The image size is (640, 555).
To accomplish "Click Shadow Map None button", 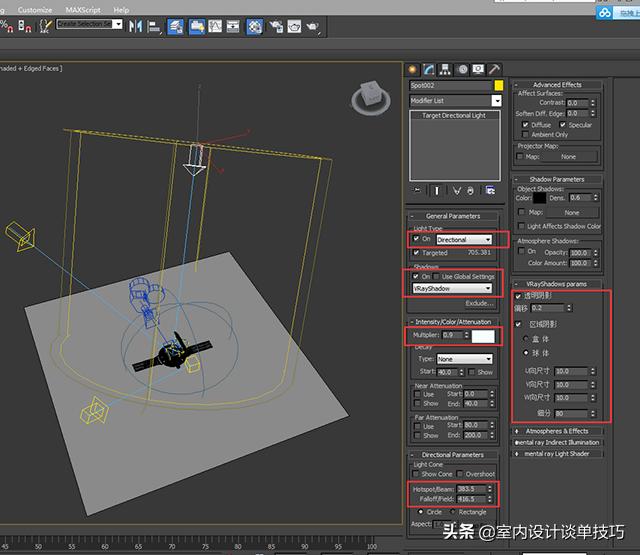I will coord(572,213).
